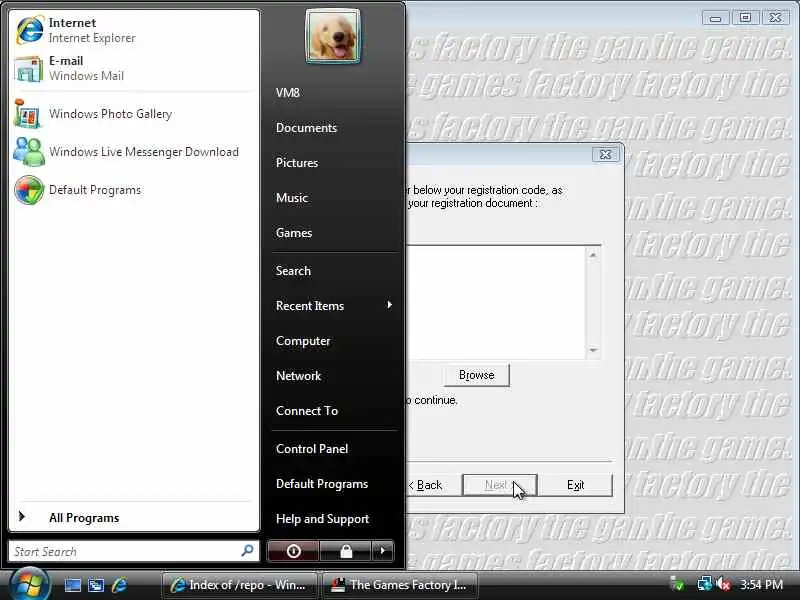Viewport: 800px width, 600px height.
Task: Click the search magnifier icon
Action: (247, 551)
